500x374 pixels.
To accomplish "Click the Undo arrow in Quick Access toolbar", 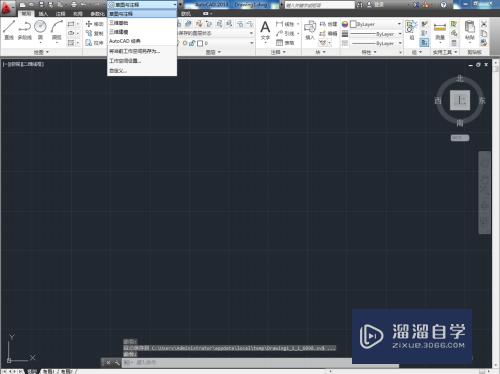I will (83, 5).
